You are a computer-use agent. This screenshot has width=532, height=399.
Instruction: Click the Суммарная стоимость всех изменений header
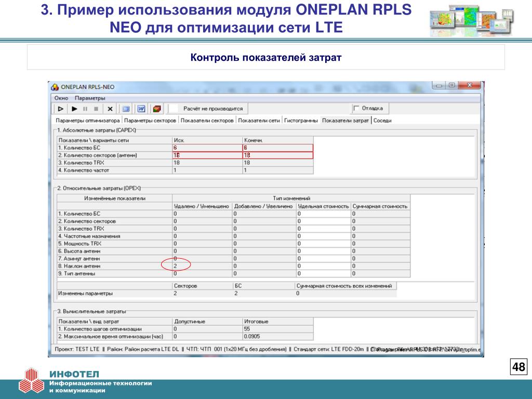coord(345,286)
